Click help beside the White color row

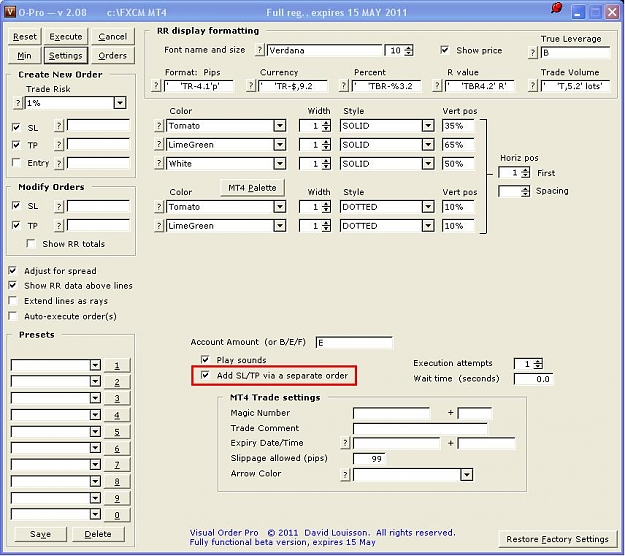tap(159, 163)
